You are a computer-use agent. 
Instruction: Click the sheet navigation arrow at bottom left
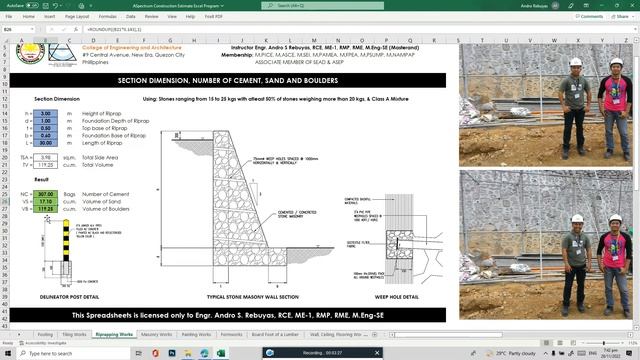tap(19, 335)
